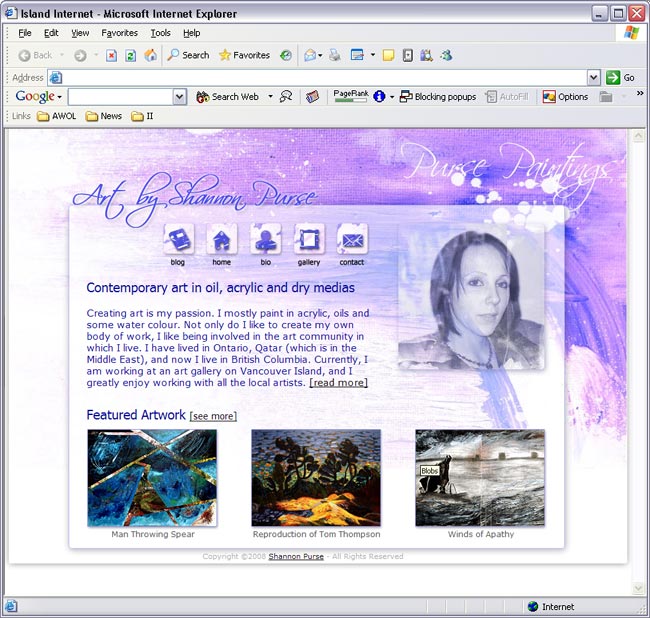The image size is (650, 618).
Task: Click the [see more] link beside Featured Artwork
Action: pyautogui.click(x=213, y=416)
